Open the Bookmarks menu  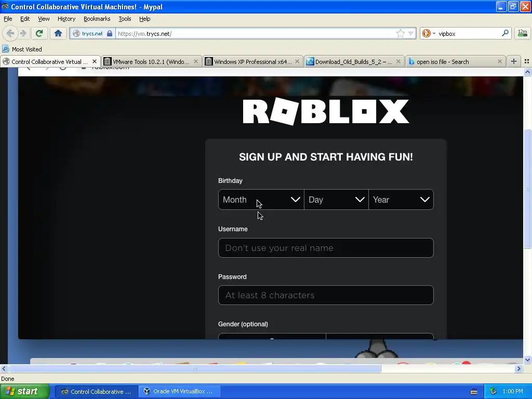97,19
